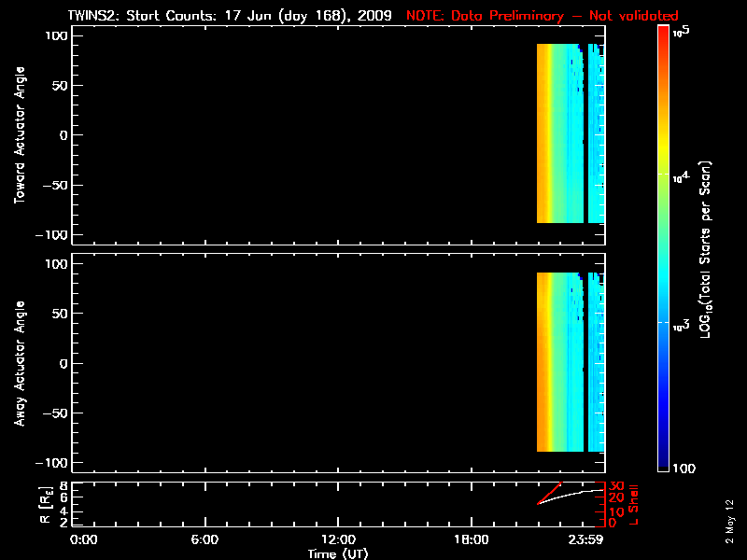Image resolution: width=747 pixels, height=560 pixels.
Task: Click the red 'L Shell' axis label
Action: tap(634, 504)
